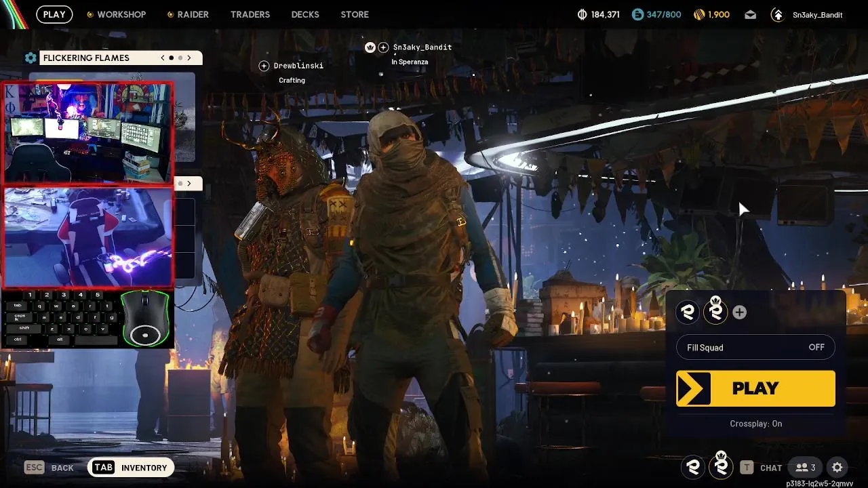868x488 pixels.
Task: Open the WORKSHOP tab
Action: coord(116,14)
